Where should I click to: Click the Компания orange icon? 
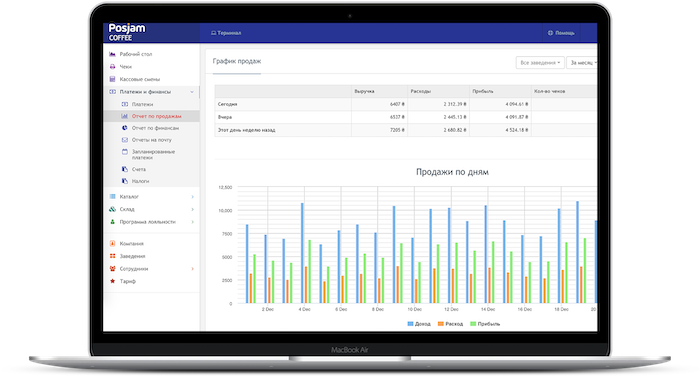click(x=112, y=243)
